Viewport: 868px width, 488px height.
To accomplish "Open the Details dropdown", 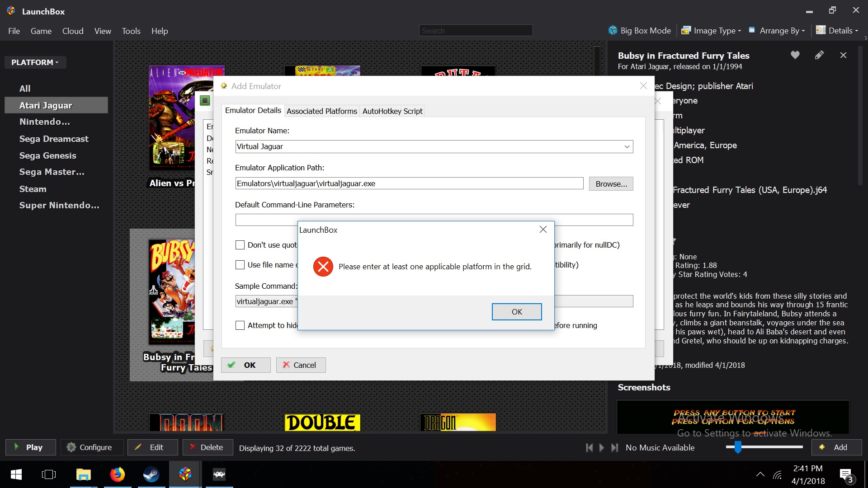I will click(x=837, y=31).
